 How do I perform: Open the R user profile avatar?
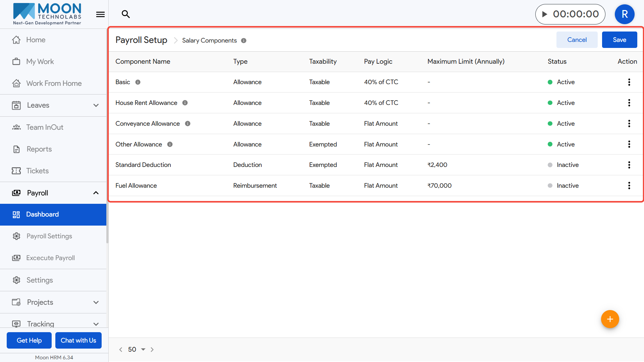pos(624,14)
